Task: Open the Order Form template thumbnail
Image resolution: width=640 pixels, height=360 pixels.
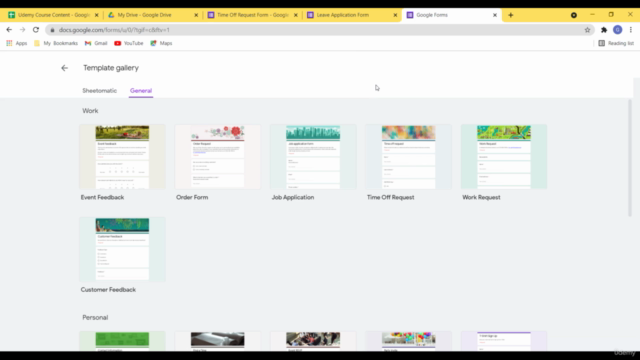Action: [218, 157]
